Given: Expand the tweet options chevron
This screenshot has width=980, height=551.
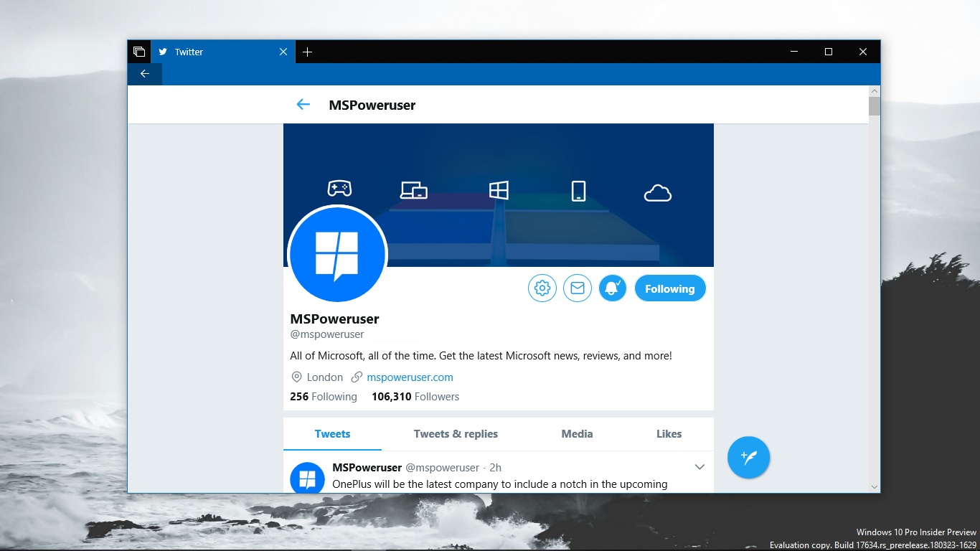Looking at the screenshot, I should (x=699, y=467).
